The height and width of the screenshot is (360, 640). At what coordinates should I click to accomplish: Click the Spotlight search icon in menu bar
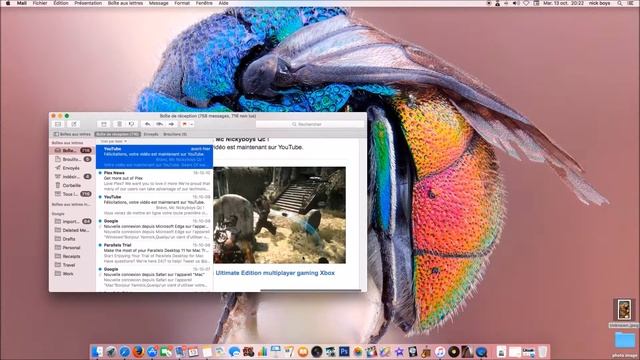pyautogui.click(x=620, y=3)
